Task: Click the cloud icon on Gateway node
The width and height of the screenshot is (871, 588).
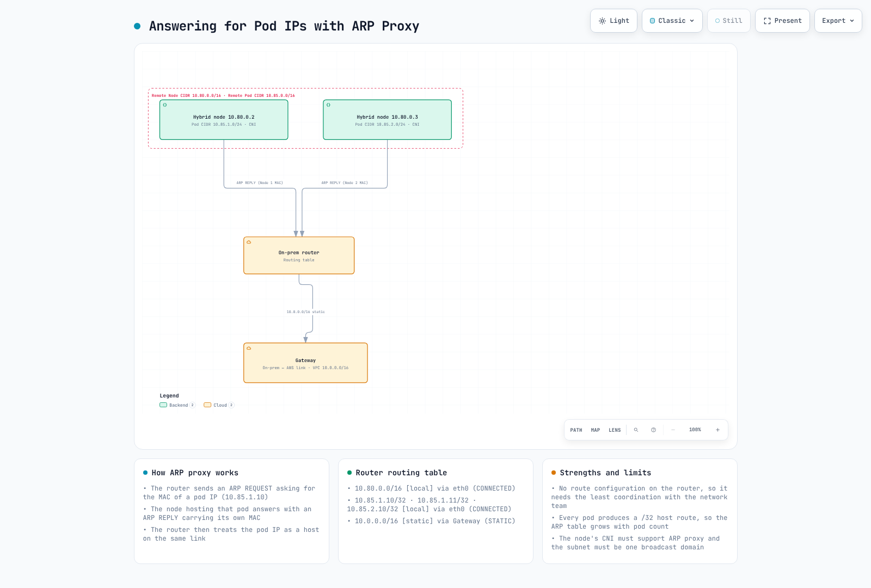Action: 249,348
